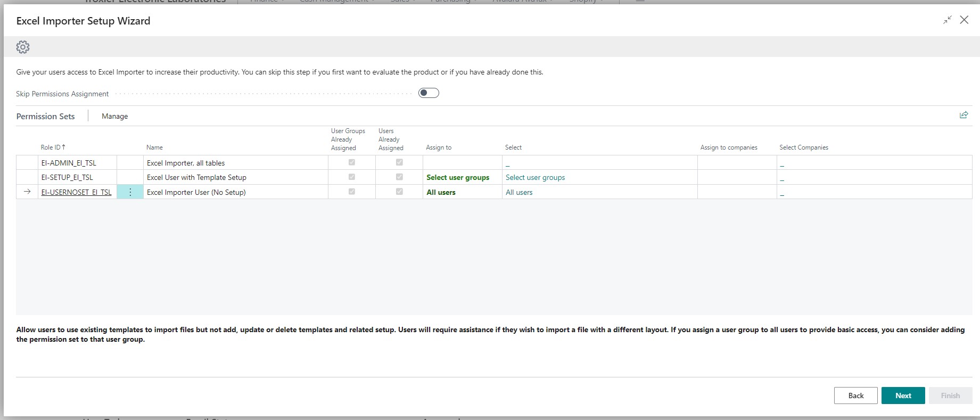Toggle the Skip Permissions Assignment switch

coord(429,93)
